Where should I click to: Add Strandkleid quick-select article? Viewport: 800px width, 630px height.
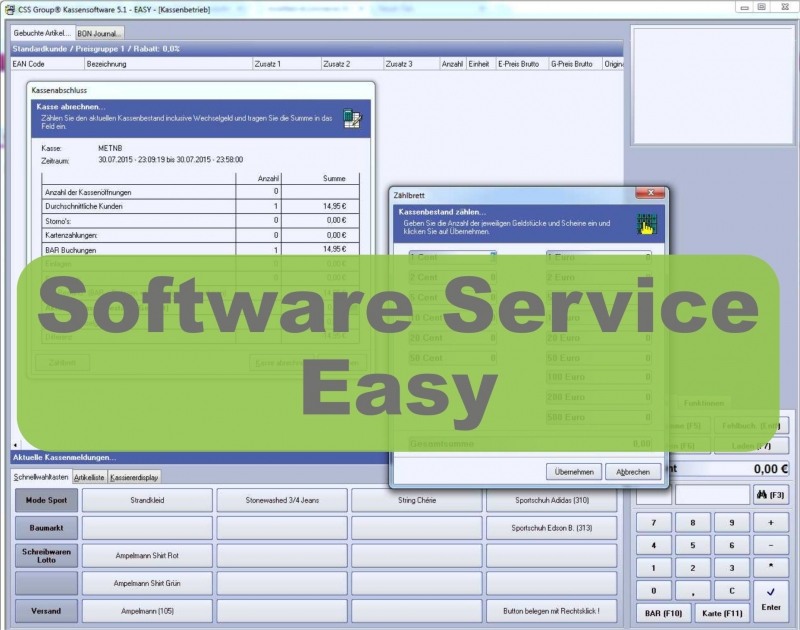point(147,500)
